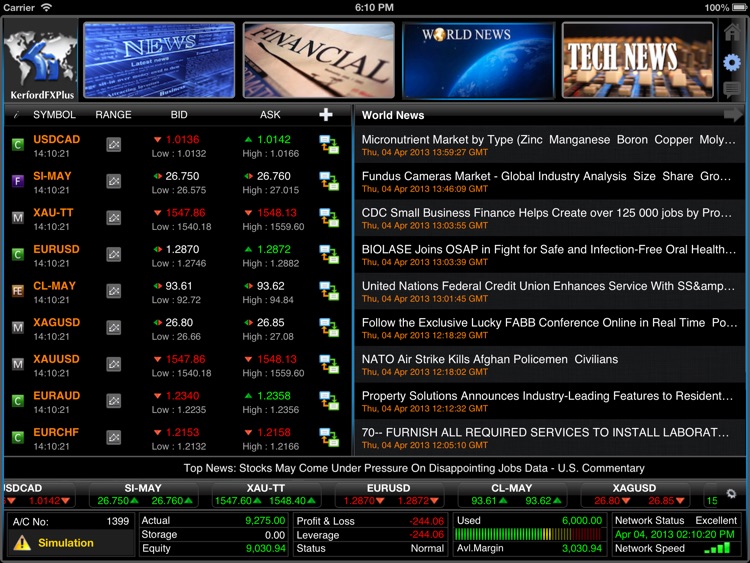The height and width of the screenshot is (563, 750).
Task: Click XAGUSD bid price 26.80
Action: click(x=179, y=322)
